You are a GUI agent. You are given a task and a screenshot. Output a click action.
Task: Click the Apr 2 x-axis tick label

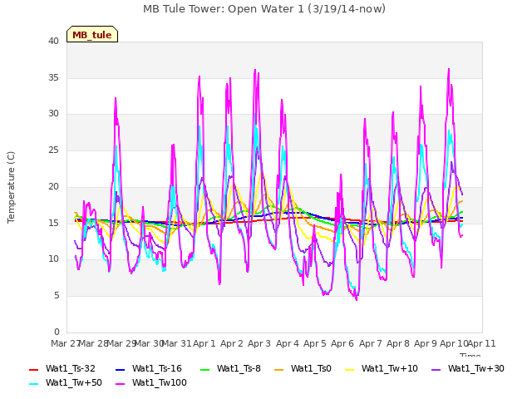coord(232,343)
